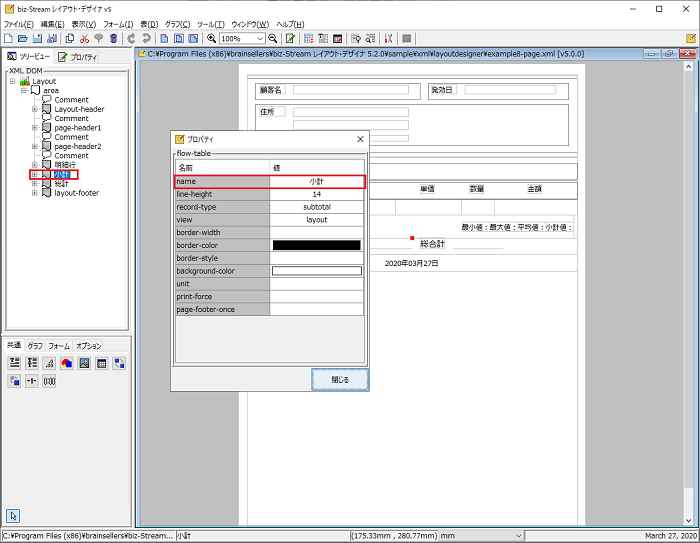The image size is (700, 543).
Task: Close the プロパティ dialog with X
Action: [x=360, y=139]
